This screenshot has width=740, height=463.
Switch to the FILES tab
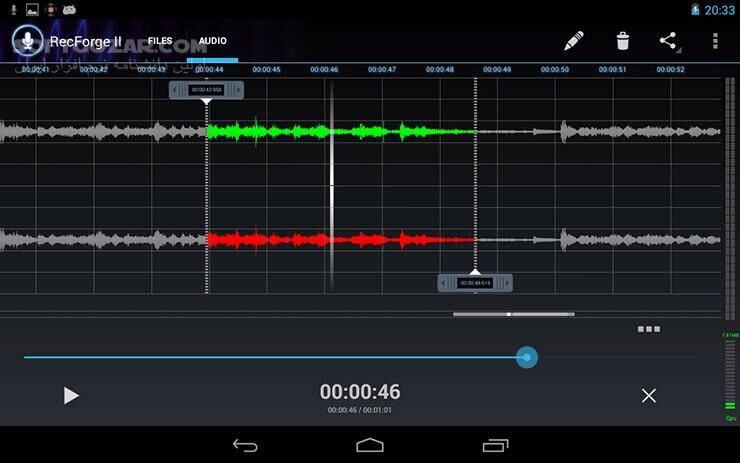160,41
